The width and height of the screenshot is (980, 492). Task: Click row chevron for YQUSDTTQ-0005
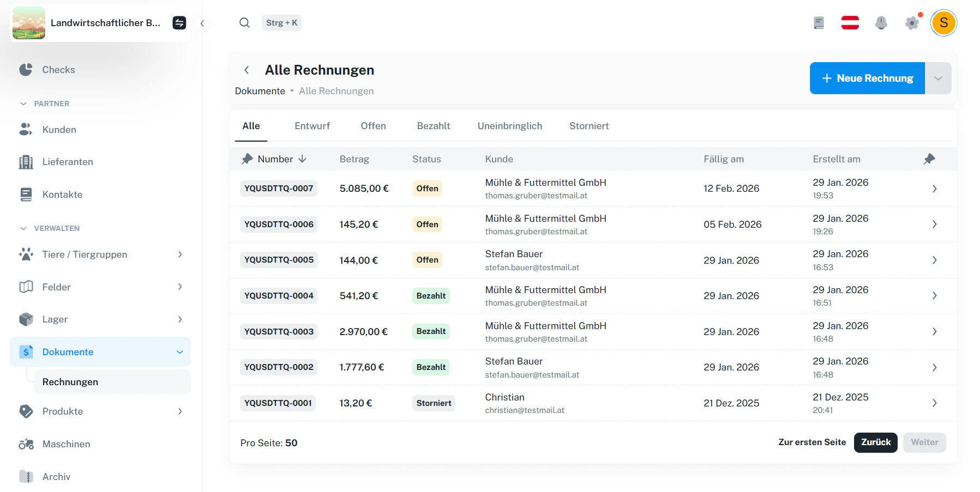click(934, 260)
